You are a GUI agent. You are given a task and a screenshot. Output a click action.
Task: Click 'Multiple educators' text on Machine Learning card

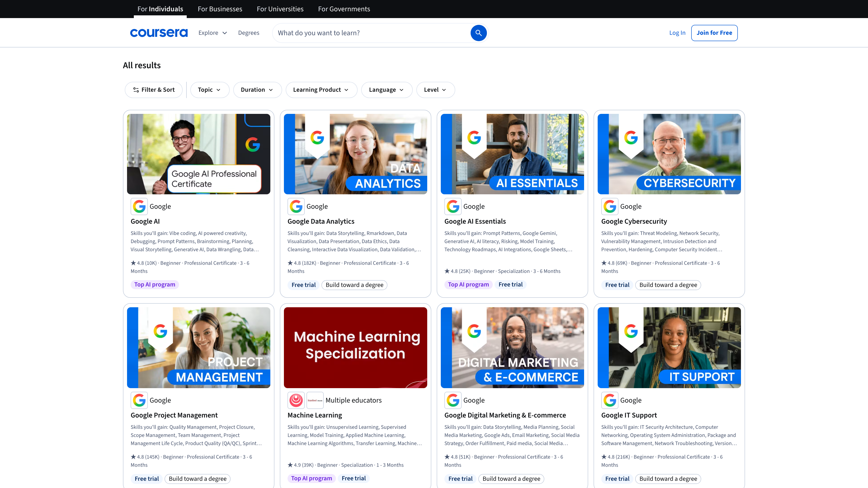[x=354, y=400]
